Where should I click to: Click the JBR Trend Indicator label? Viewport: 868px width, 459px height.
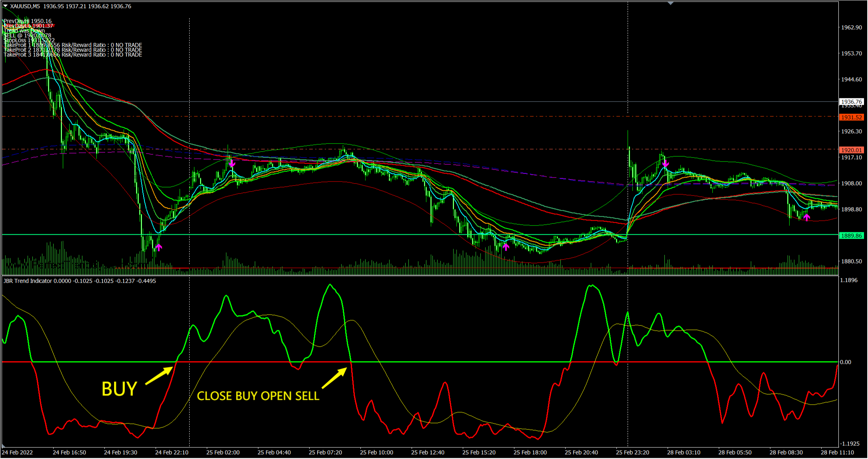[x=28, y=281]
